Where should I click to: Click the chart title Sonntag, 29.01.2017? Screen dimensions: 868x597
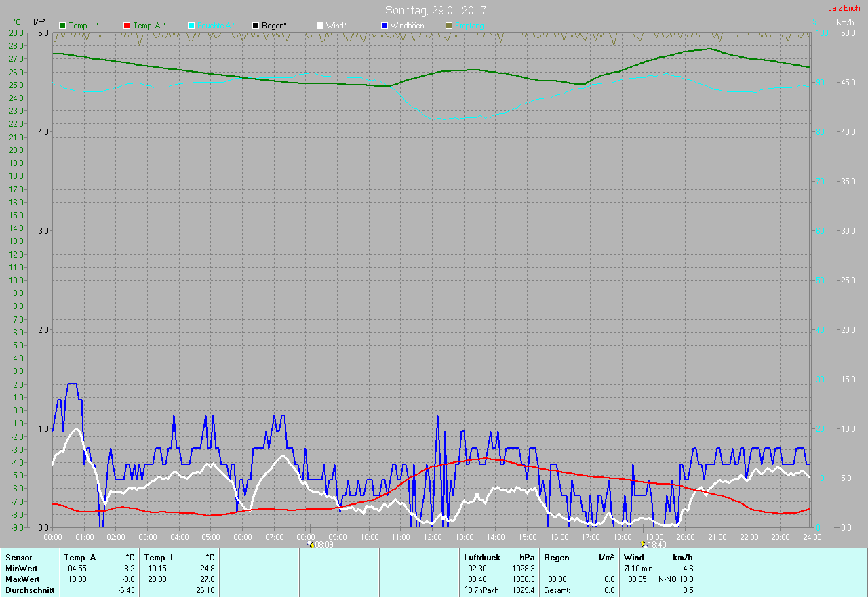[x=435, y=10]
